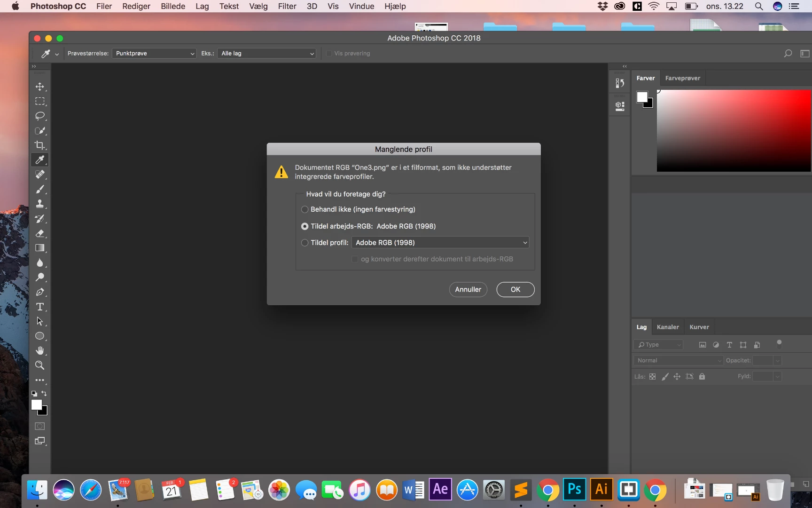Screen dimensions: 812x508
Task: Click the Annuller button
Action: 468,289
